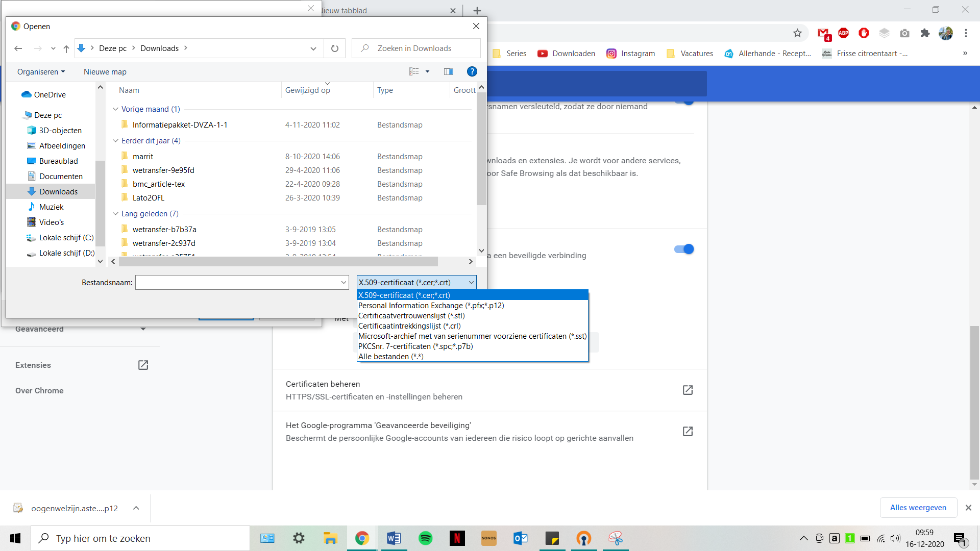Viewport: 980px width, 551px height.
Task: Click the AdBlock Plus extension icon
Action: (843, 33)
